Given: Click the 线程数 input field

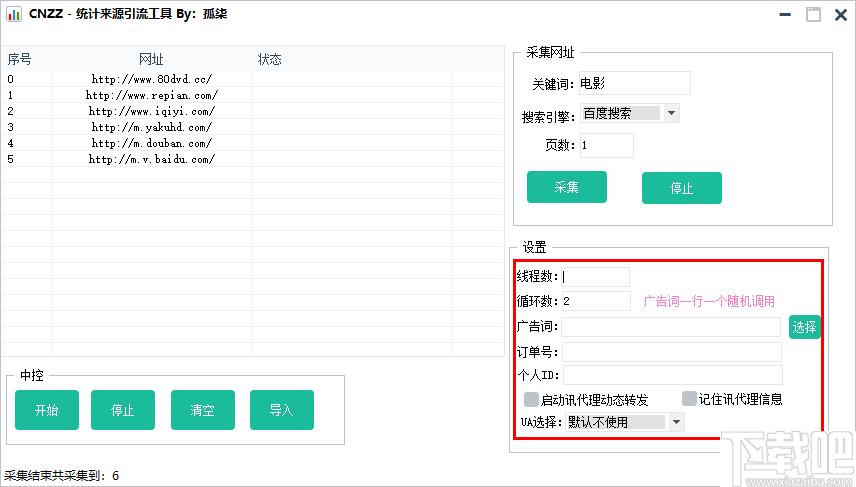Looking at the screenshot, I should pyautogui.click(x=596, y=277).
